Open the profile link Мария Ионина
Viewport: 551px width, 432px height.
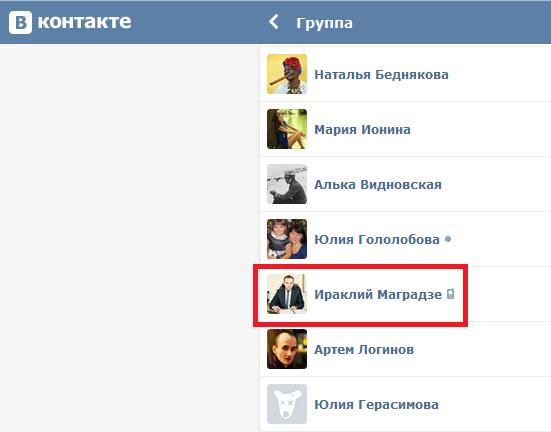click(362, 129)
